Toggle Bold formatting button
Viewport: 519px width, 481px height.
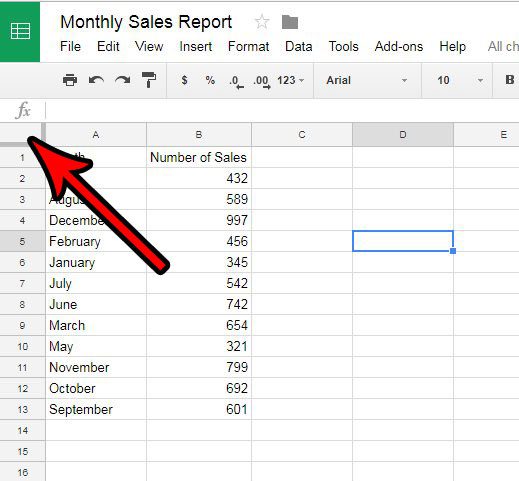click(509, 80)
